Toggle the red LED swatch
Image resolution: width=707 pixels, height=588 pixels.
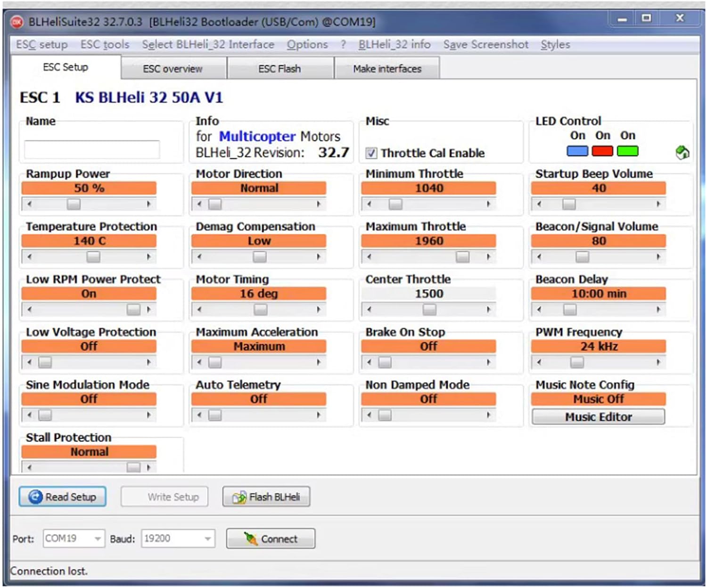[x=602, y=151]
